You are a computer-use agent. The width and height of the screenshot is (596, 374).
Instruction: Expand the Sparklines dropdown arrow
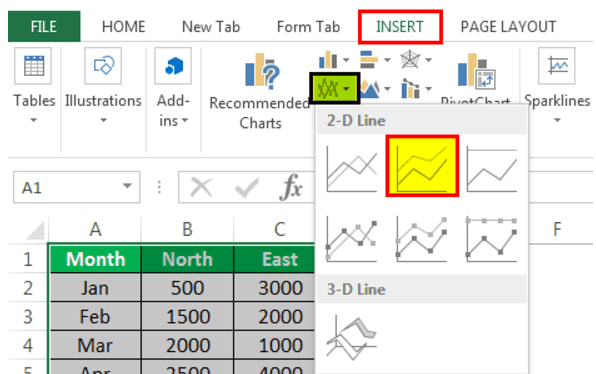(x=557, y=120)
